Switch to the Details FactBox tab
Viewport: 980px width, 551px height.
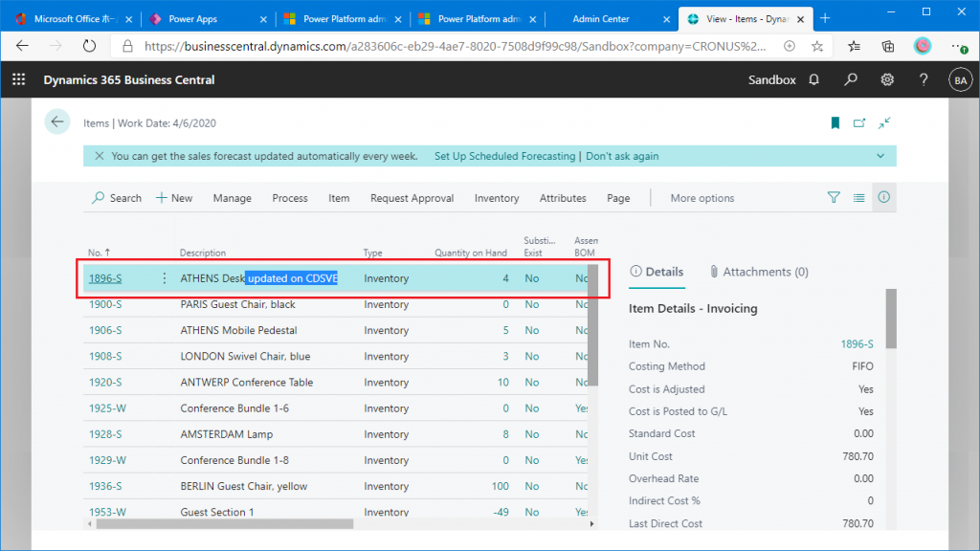pyautogui.click(x=657, y=272)
